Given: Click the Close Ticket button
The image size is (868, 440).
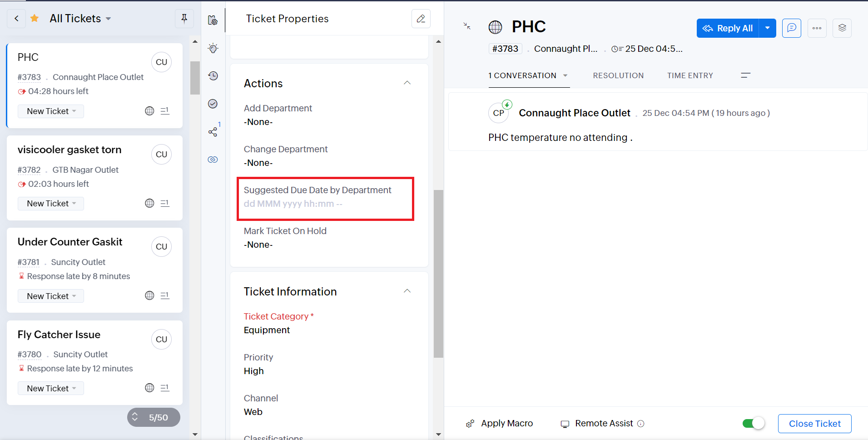Looking at the screenshot, I should click(x=814, y=424).
